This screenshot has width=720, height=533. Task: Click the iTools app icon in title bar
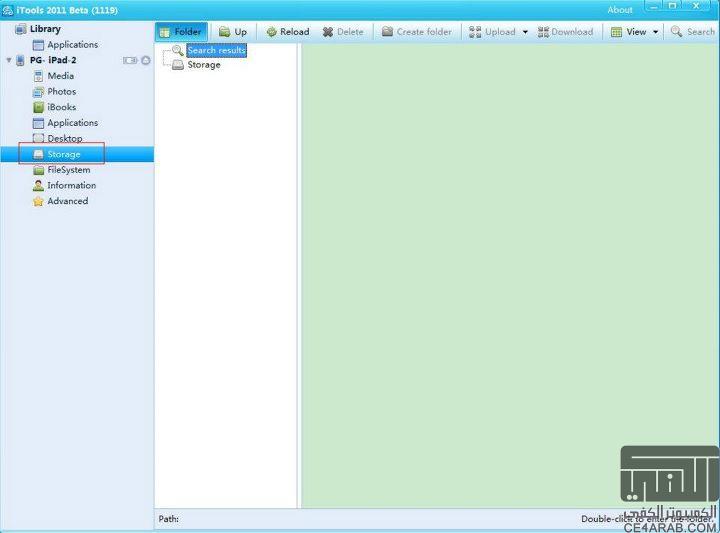7,10
